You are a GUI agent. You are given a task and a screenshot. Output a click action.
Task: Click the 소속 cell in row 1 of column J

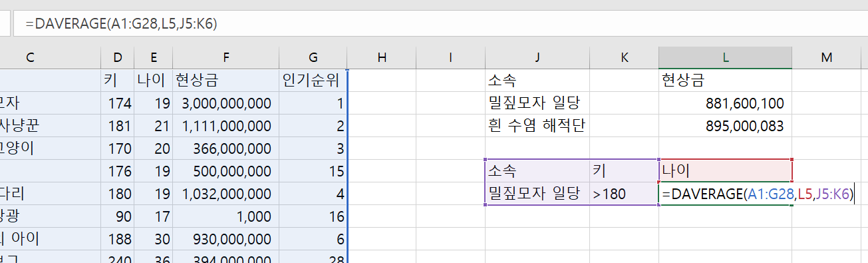(x=537, y=81)
